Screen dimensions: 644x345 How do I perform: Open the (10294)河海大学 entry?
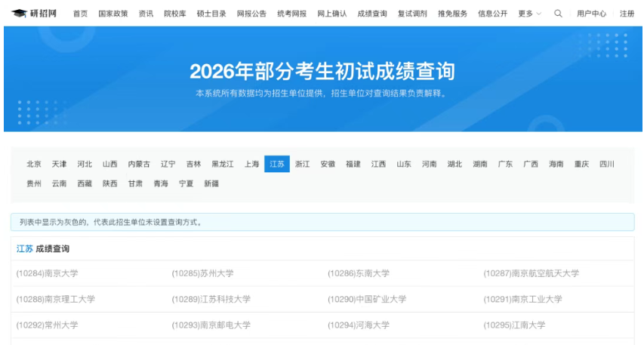tap(359, 325)
